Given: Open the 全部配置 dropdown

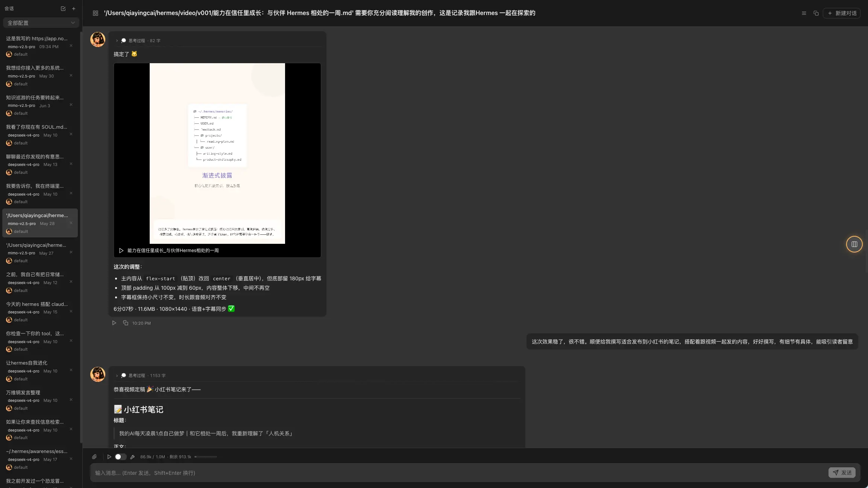Looking at the screenshot, I should [x=41, y=23].
